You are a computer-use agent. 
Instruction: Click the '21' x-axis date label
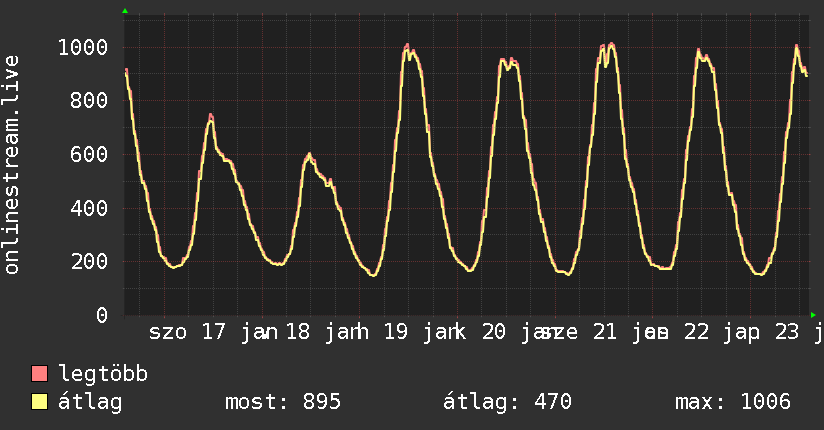point(605,332)
